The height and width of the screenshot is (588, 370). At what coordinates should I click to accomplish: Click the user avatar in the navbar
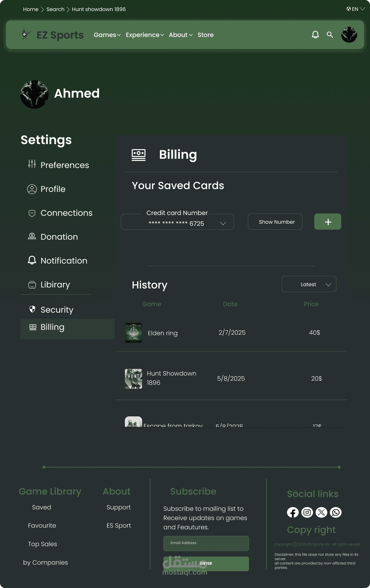(349, 35)
